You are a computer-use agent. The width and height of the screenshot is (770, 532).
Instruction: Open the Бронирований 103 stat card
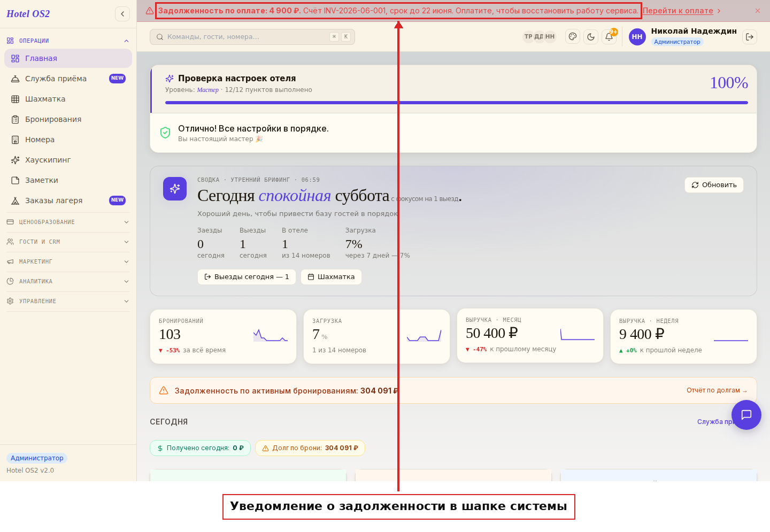click(223, 336)
